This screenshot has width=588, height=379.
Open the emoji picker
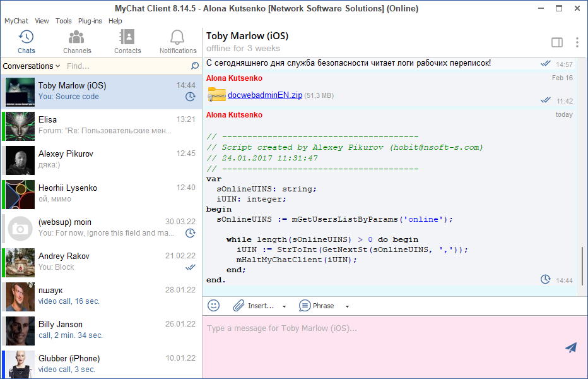pyautogui.click(x=213, y=305)
